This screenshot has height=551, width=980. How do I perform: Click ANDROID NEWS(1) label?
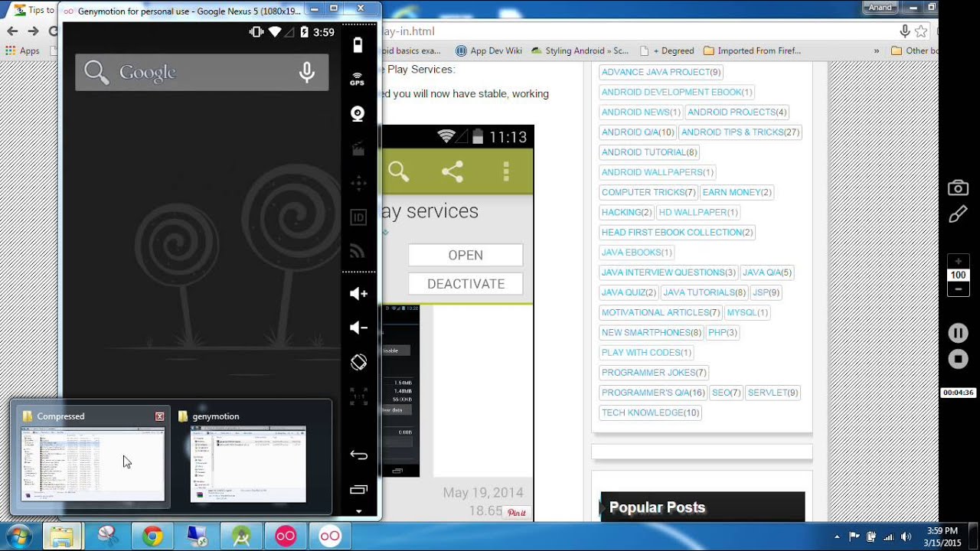point(641,112)
